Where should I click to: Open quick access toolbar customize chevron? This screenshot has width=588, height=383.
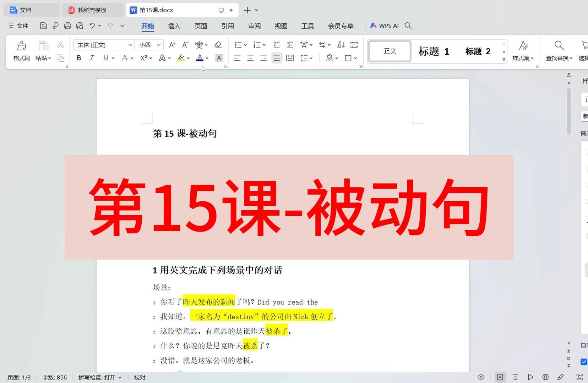[123, 26]
